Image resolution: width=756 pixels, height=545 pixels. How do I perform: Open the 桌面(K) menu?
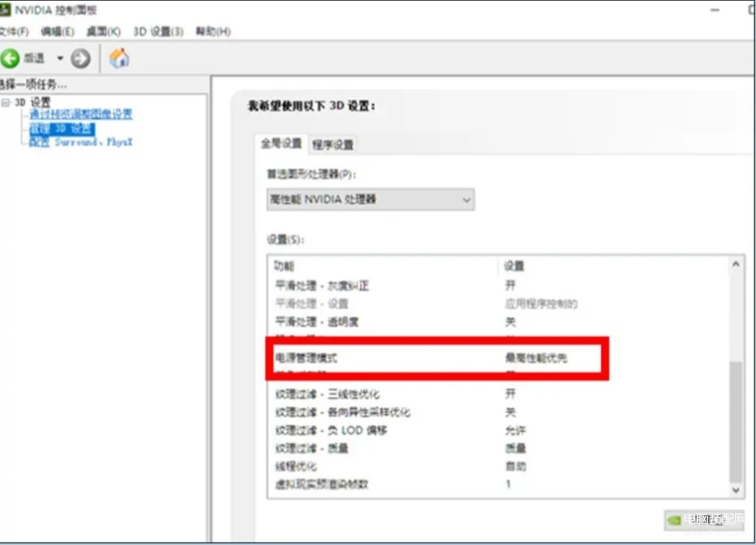pyautogui.click(x=103, y=31)
